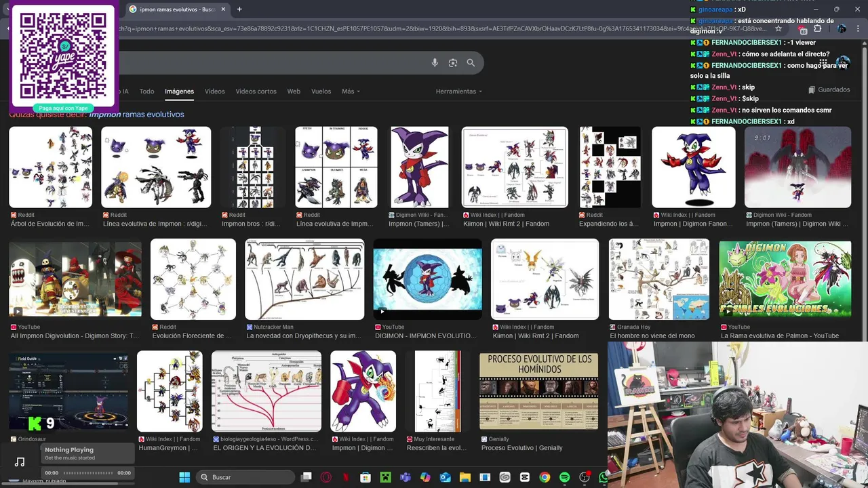Open Spotify from the taskbar
Viewport: 868px width, 488px height.
pyautogui.click(x=565, y=477)
